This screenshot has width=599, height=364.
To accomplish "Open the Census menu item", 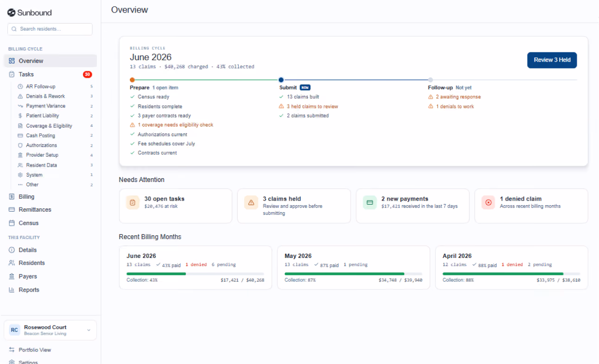I will pos(50,223).
